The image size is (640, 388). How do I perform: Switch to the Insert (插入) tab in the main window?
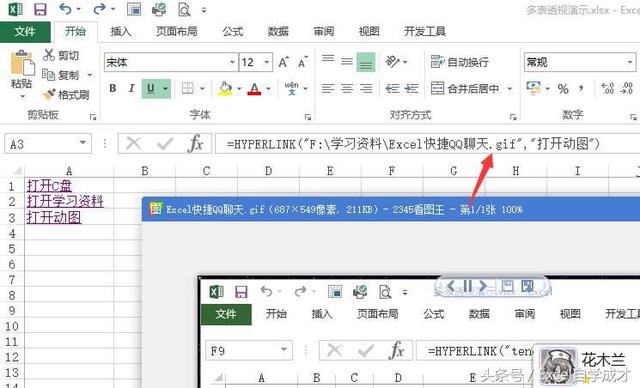[x=121, y=31]
